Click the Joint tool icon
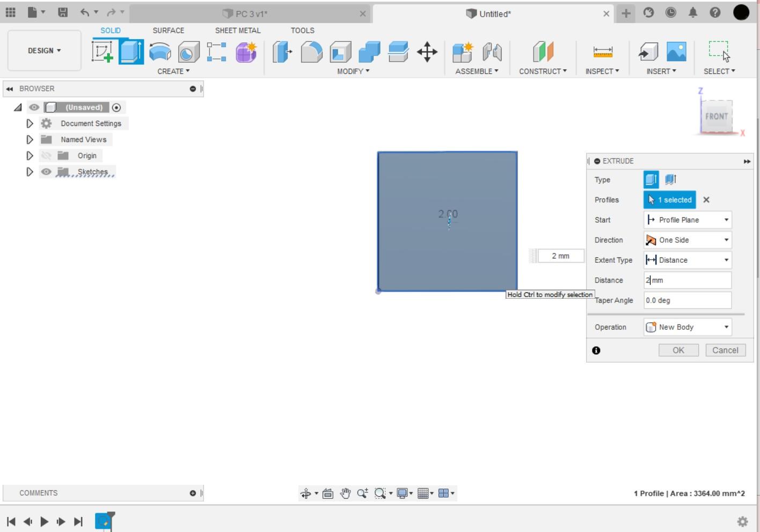The image size is (760, 532). click(x=492, y=52)
